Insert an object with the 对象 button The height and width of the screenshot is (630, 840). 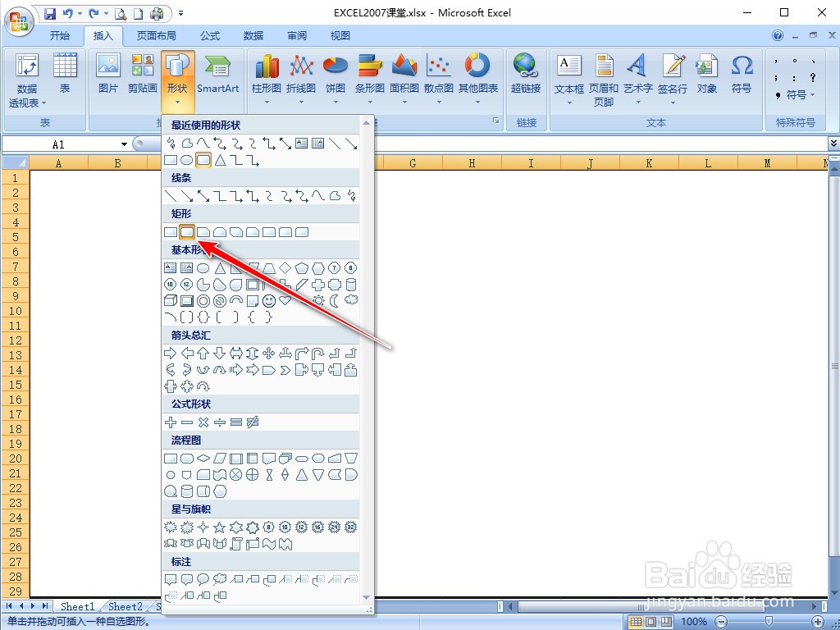706,74
